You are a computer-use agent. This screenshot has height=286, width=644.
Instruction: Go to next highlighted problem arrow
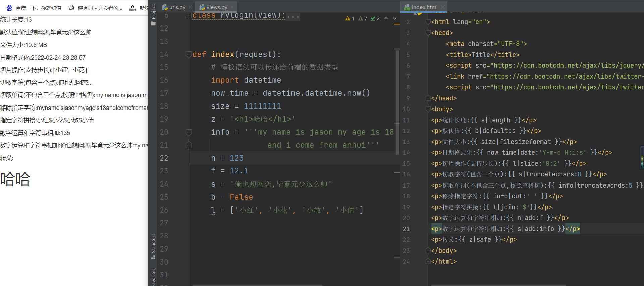click(x=395, y=18)
